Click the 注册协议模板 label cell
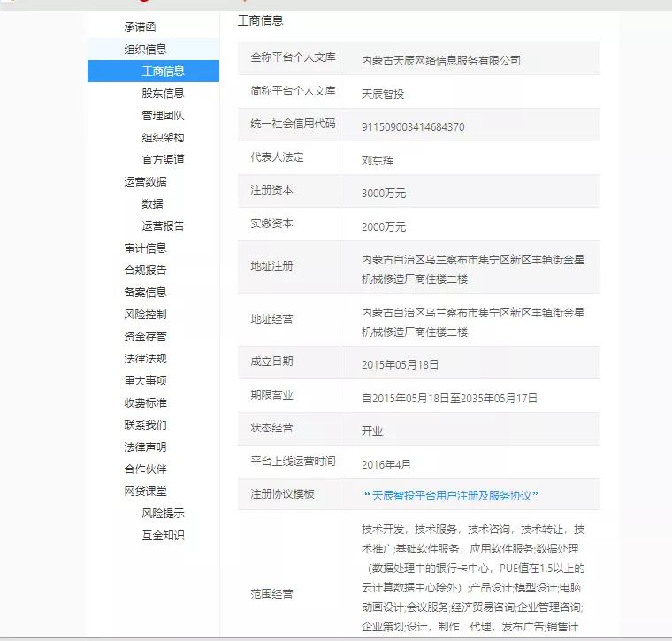 click(289, 494)
